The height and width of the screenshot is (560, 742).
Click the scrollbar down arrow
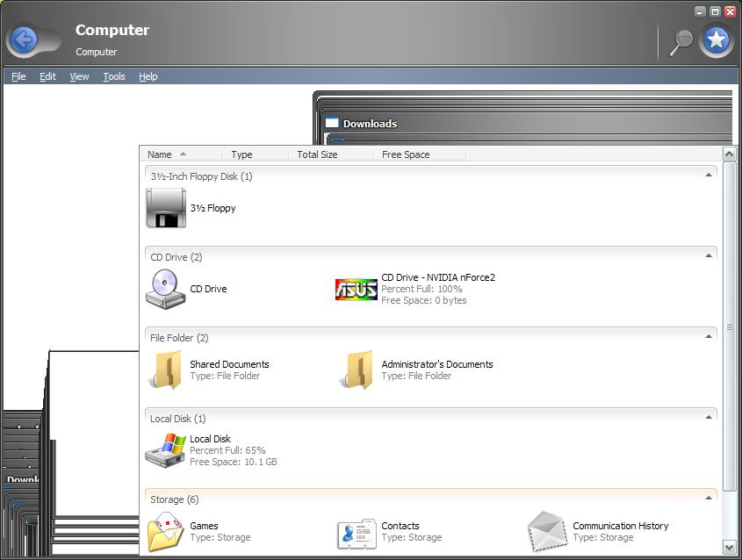point(729,548)
